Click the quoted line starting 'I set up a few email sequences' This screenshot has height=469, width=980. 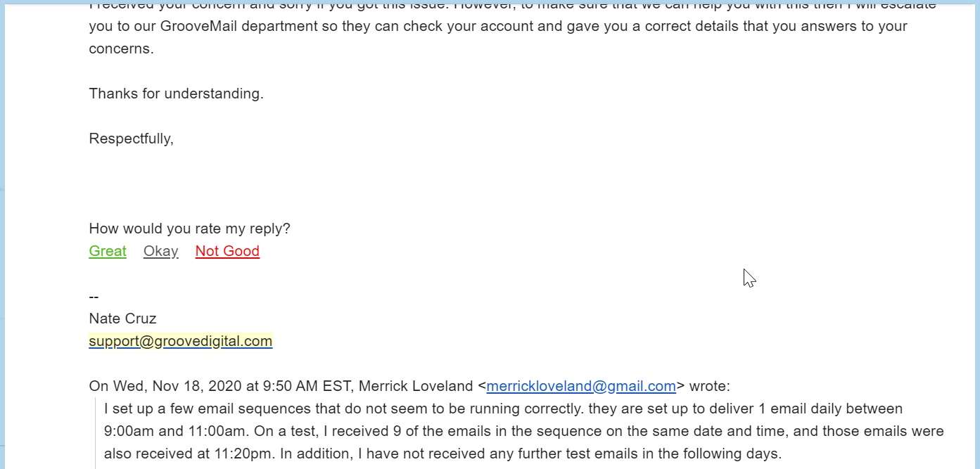tap(503, 409)
